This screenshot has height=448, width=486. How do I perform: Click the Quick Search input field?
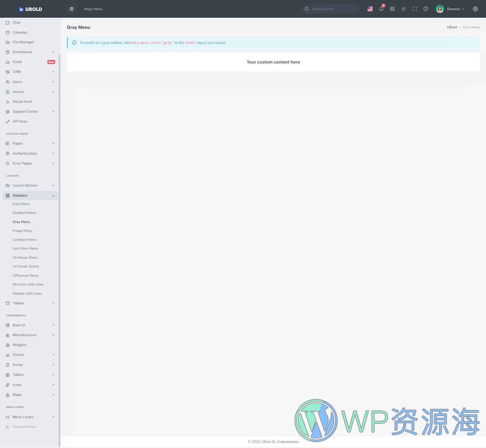click(x=333, y=9)
